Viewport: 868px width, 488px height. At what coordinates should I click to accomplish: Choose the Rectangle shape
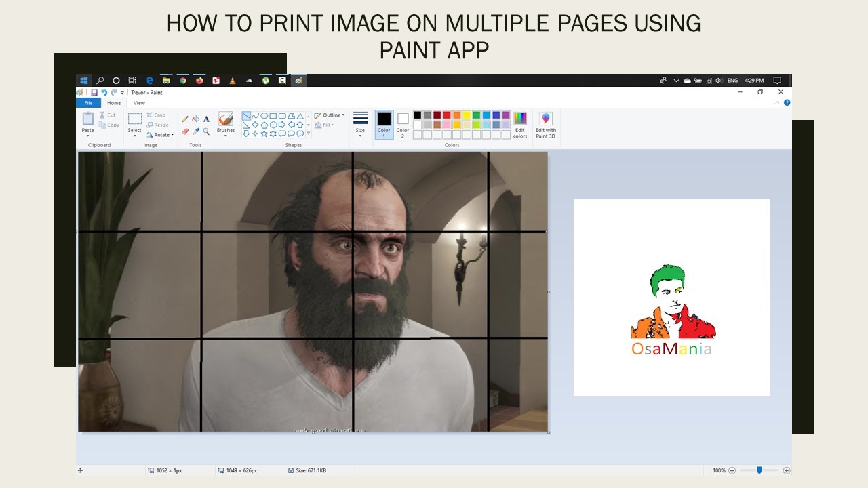(x=273, y=116)
